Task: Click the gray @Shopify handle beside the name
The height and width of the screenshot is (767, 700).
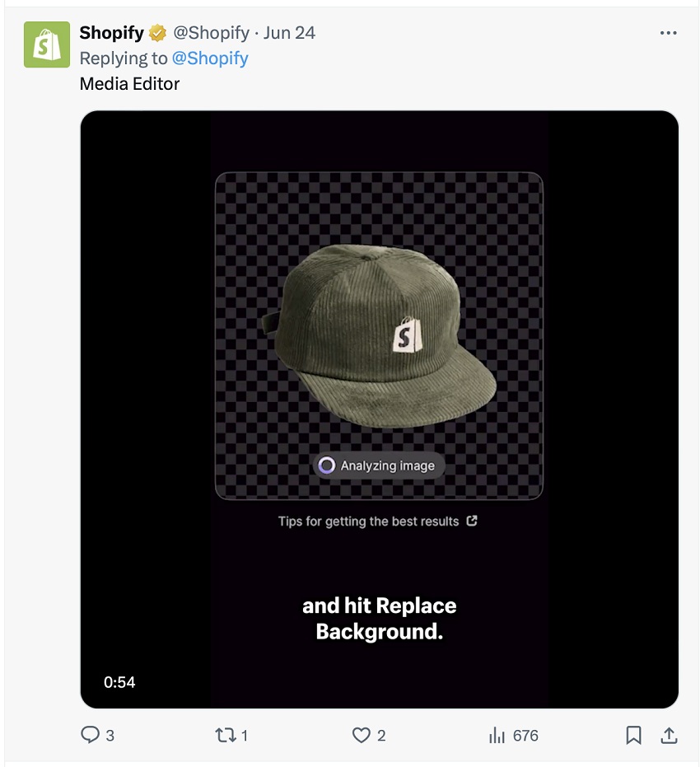Action: tap(211, 33)
